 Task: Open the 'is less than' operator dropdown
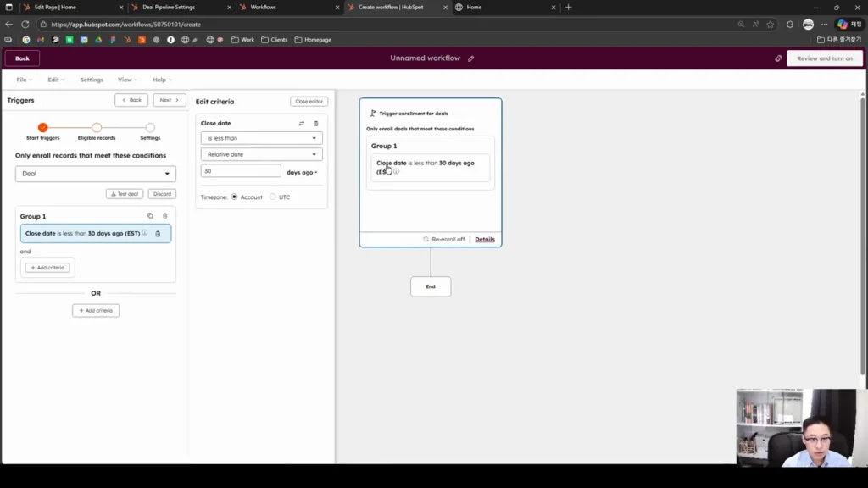tap(261, 138)
